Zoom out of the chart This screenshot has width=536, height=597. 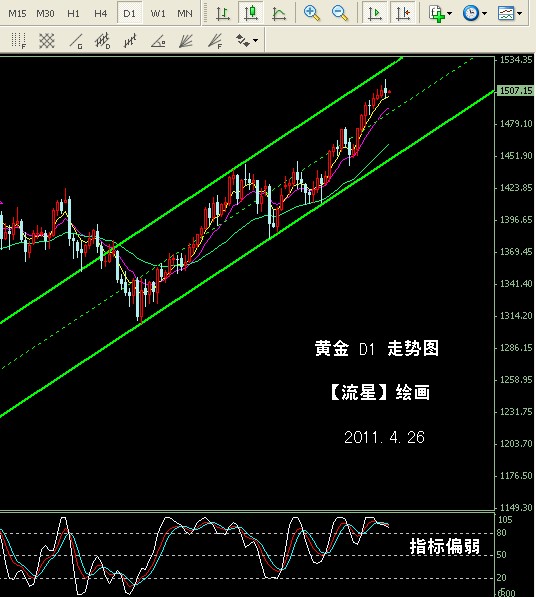[340, 13]
